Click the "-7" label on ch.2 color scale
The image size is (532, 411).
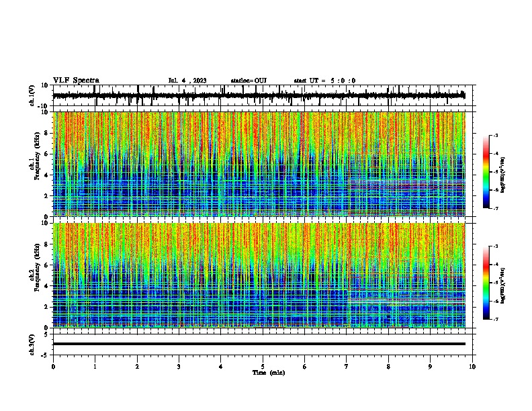click(x=495, y=319)
